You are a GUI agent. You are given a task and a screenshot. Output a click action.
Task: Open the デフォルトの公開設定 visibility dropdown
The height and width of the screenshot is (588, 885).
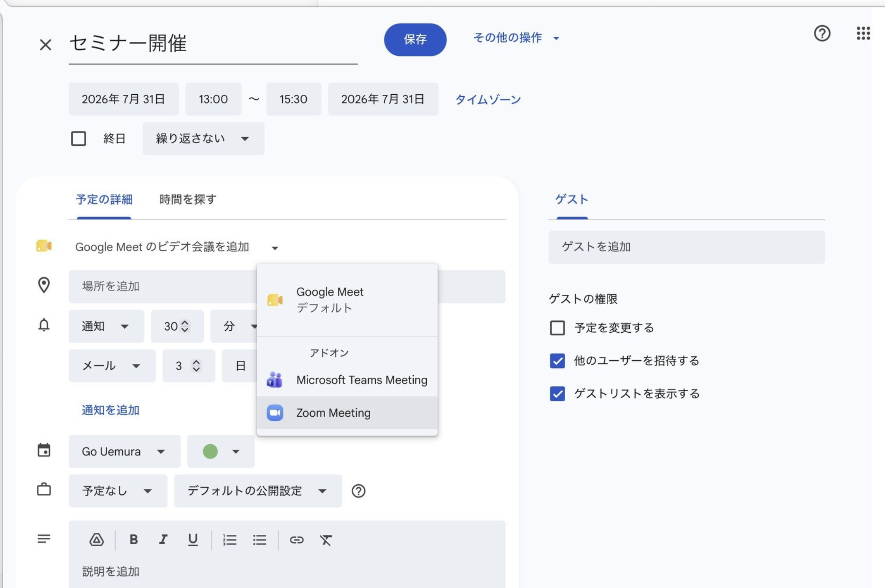258,491
